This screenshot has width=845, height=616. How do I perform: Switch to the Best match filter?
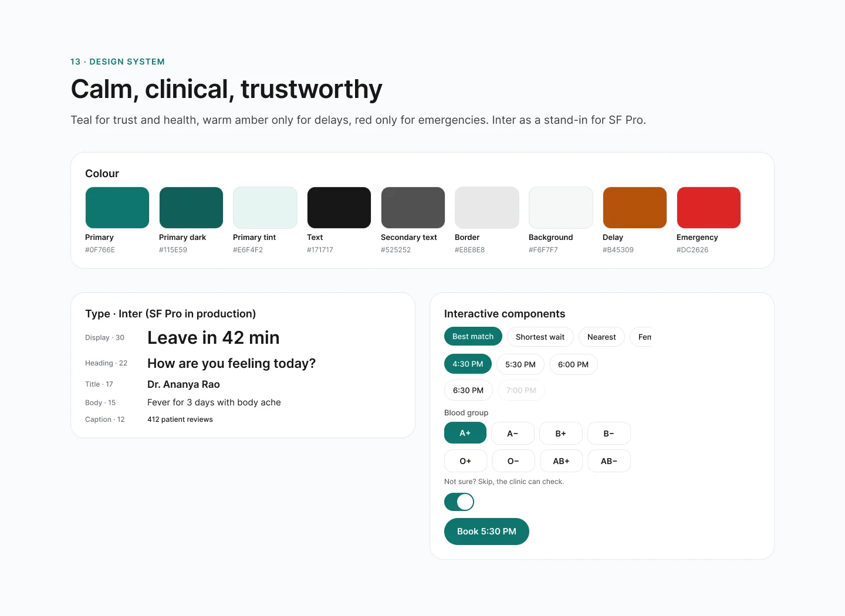[473, 336]
